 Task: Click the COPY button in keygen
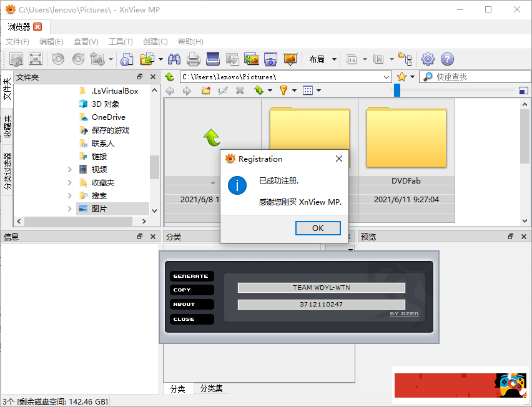[192, 290]
